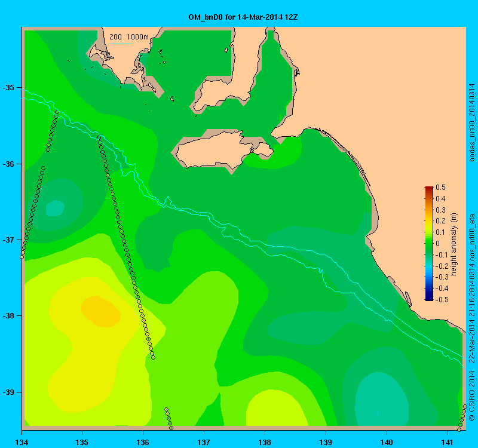Click colorbar value 0

(x=438, y=244)
